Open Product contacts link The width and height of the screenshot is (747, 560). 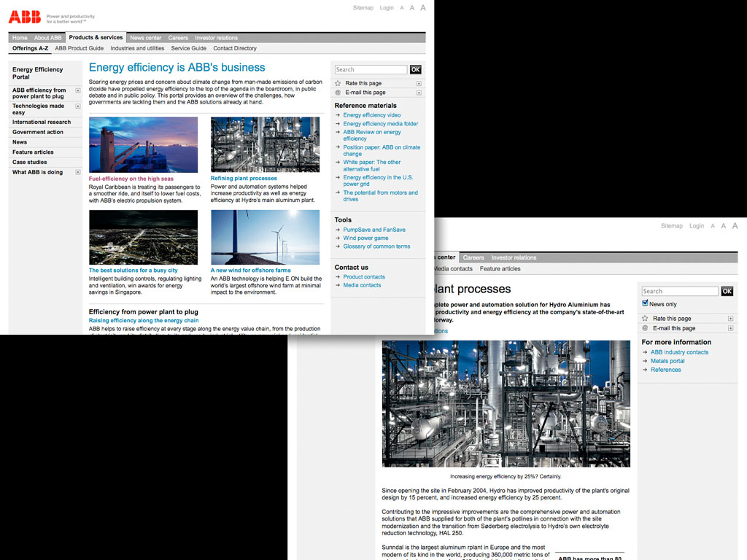pos(364,277)
